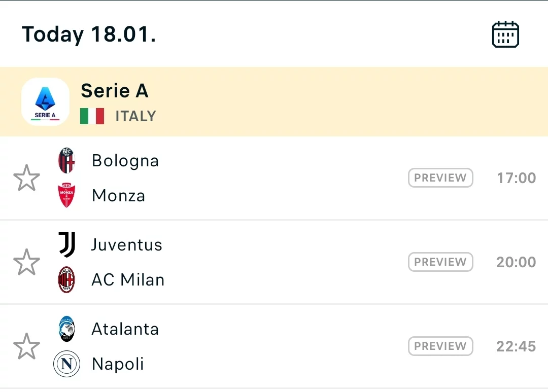Tap the Napoli club crest
Viewport: 548px width, 392px height.
tap(66, 364)
